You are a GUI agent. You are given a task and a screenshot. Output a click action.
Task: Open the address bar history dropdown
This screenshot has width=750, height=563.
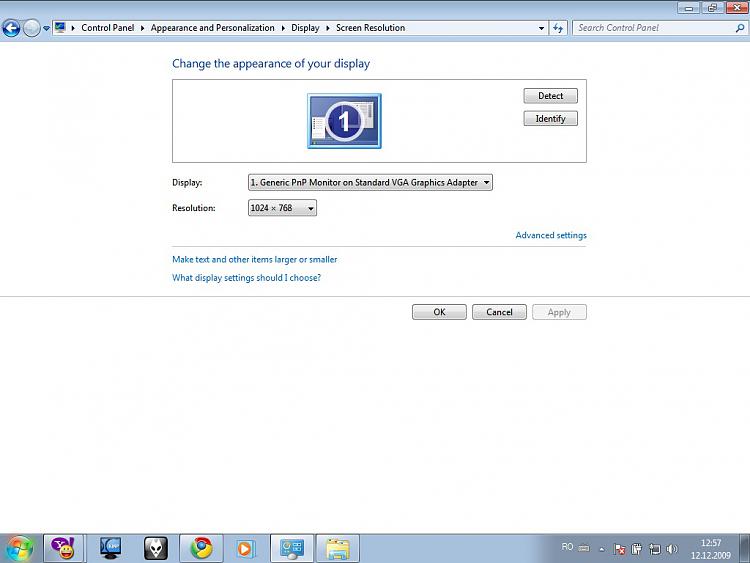point(541,28)
